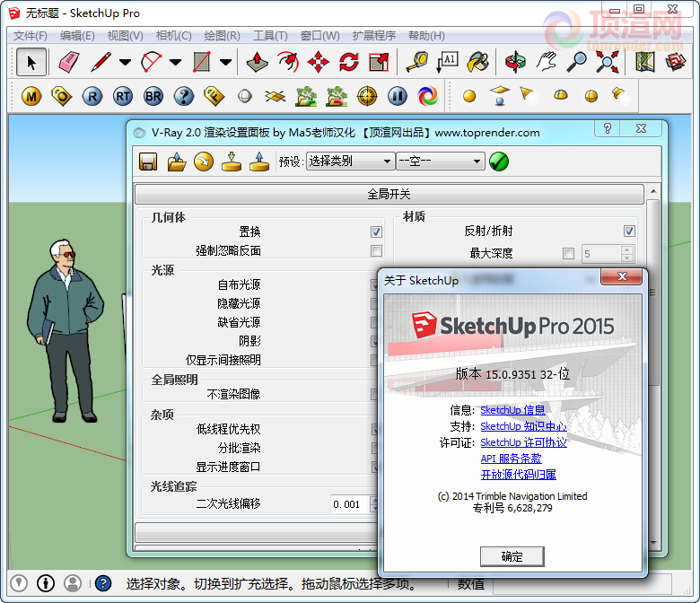Image resolution: width=700 pixels, height=603 pixels.
Task: Collapse the 全局开关 rollout header
Action: [x=389, y=194]
